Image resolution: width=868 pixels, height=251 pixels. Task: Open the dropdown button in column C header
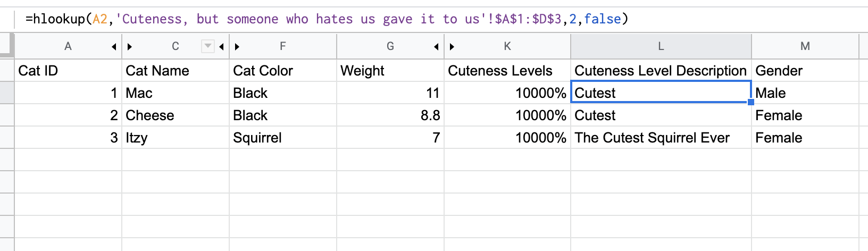click(208, 46)
